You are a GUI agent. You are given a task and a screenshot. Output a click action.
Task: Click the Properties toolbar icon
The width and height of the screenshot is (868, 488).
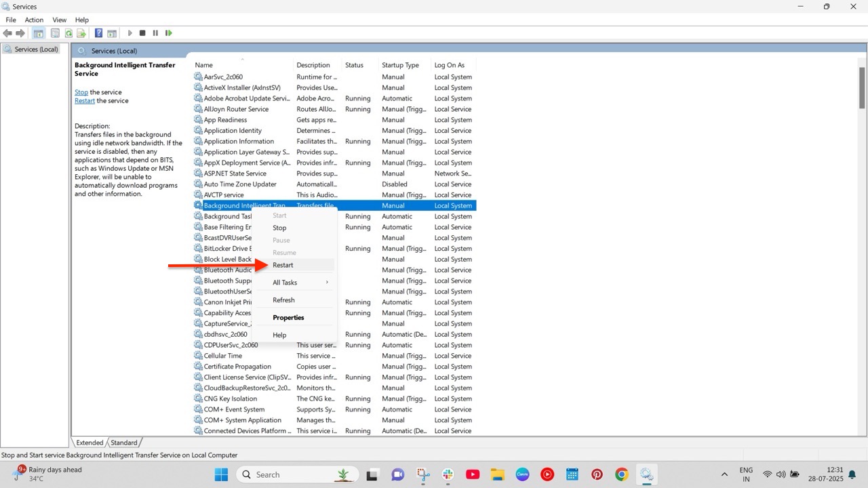55,33
